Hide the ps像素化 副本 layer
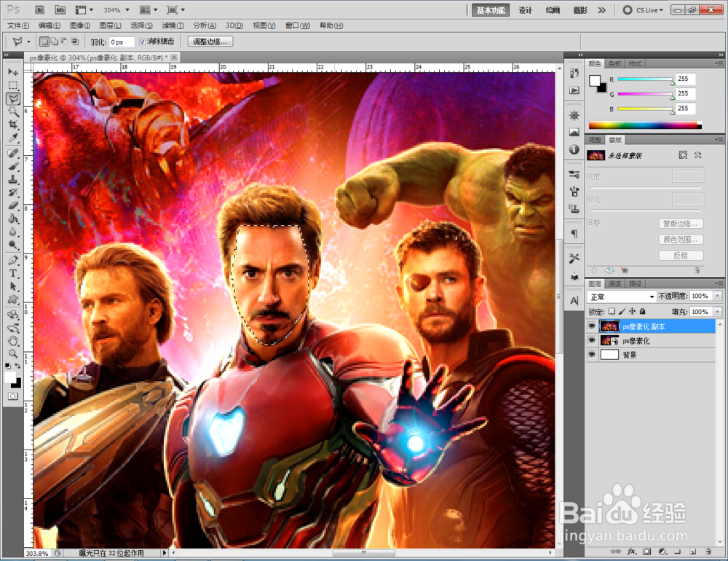This screenshot has width=728, height=561. click(591, 326)
